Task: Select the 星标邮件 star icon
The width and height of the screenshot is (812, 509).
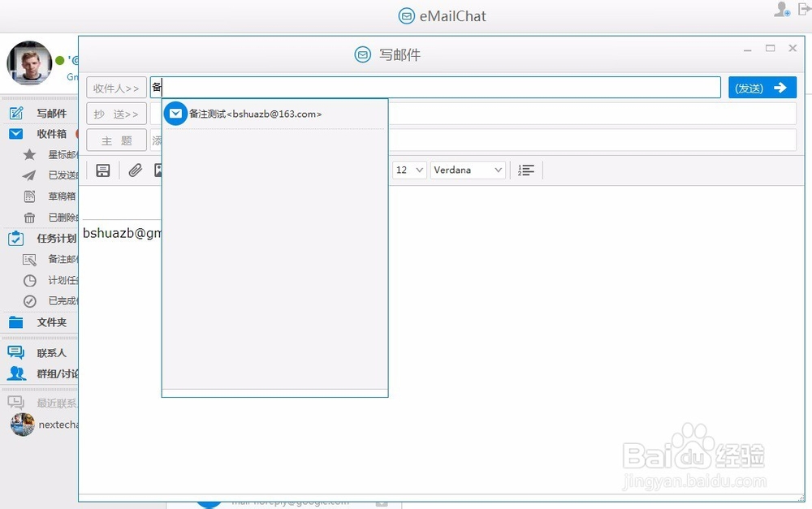Action: 29,154
